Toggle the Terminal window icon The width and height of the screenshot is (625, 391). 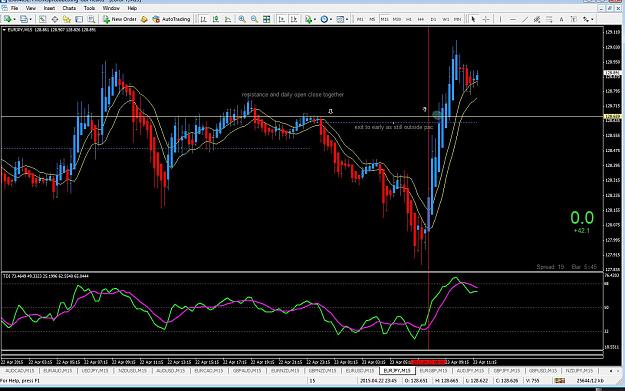(x=79, y=19)
